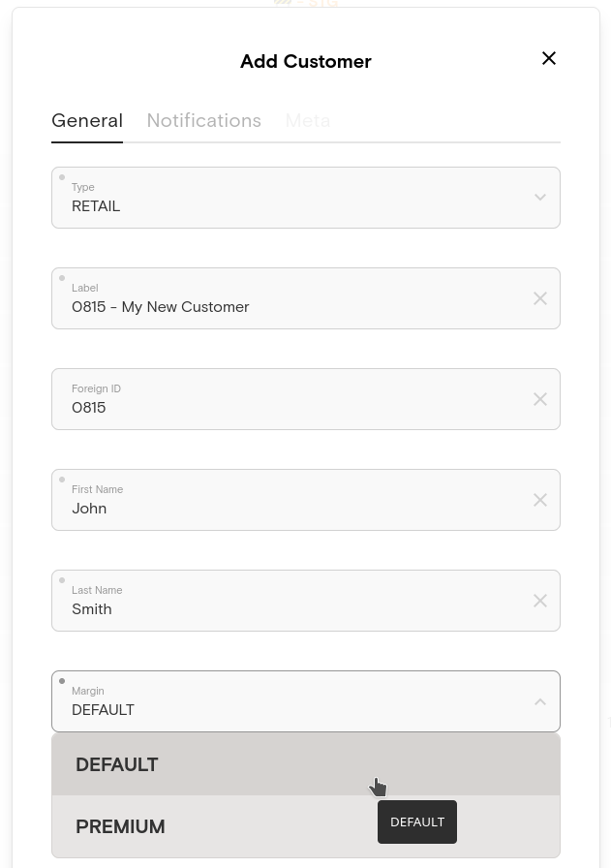Screen dimensions: 611x868
Task: Clear the Label field text
Action: click(x=540, y=298)
